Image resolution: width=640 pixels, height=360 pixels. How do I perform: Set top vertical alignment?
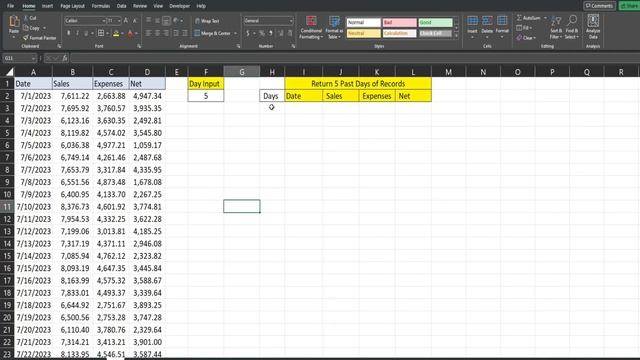coord(148,20)
